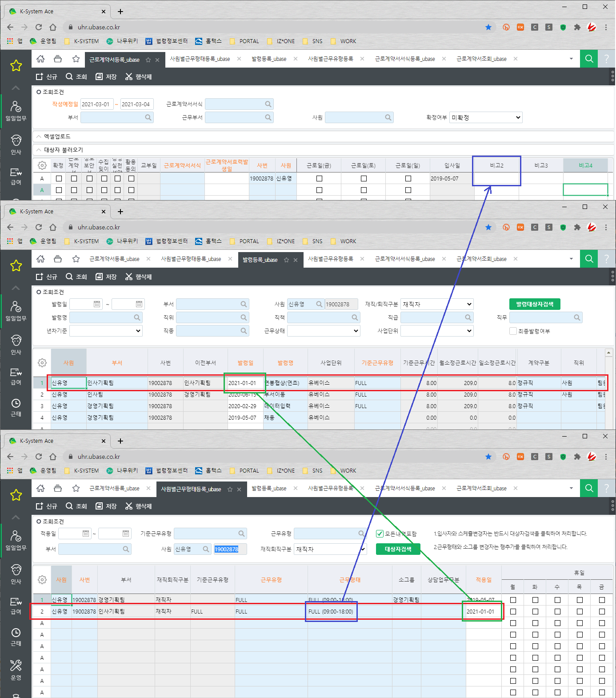Click 부서 input field in top window
The height and width of the screenshot is (698, 616).
tap(117, 117)
